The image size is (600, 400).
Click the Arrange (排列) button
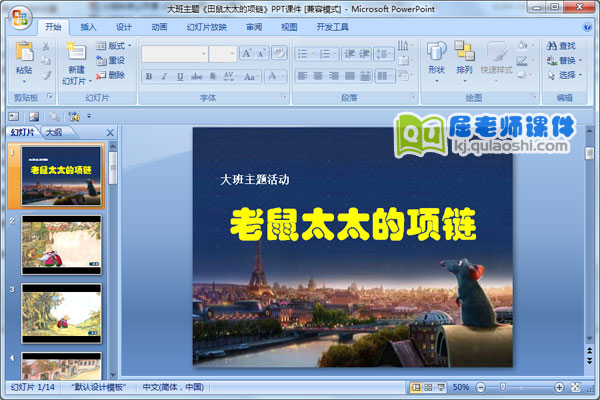click(464, 58)
